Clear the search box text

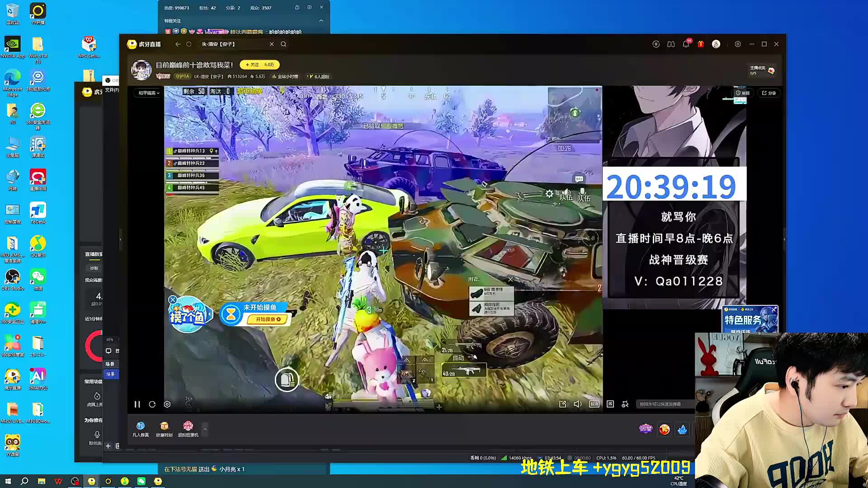pyautogui.click(x=272, y=44)
